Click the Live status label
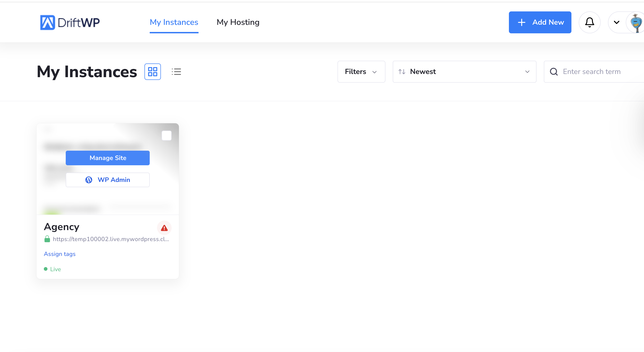 [55, 269]
